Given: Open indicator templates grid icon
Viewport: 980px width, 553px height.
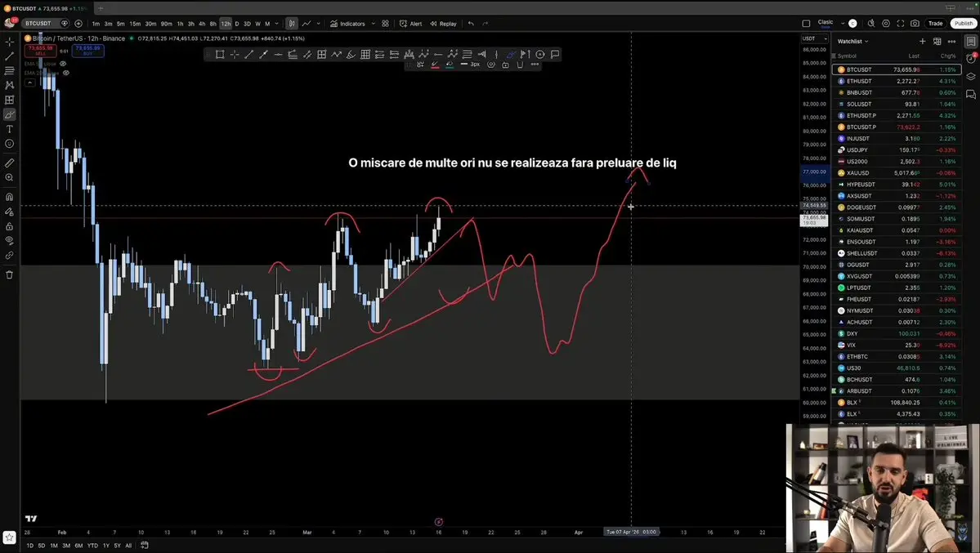Looking at the screenshot, I should (x=386, y=24).
